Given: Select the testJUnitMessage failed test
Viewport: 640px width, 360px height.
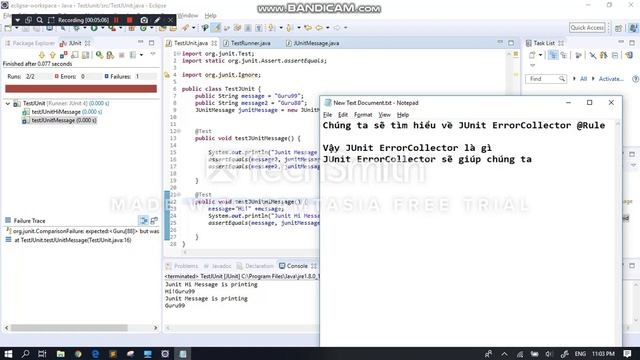Looking at the screenshot, I should [60, 120].
